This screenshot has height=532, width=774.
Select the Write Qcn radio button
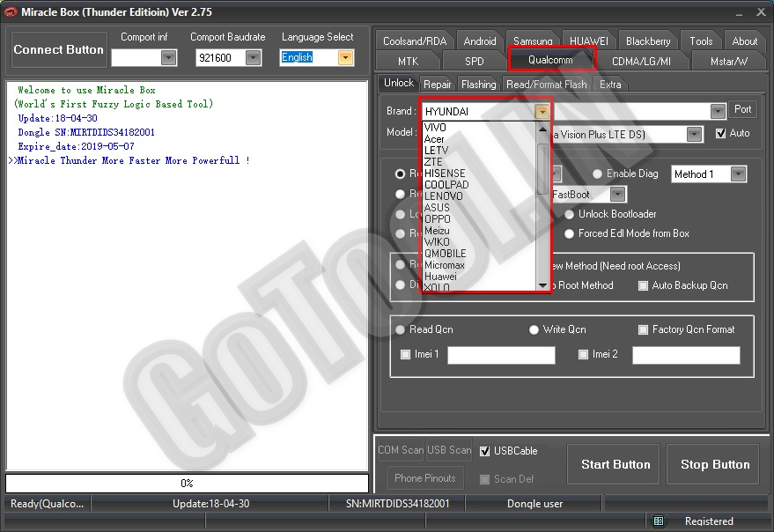[x=534, y=329]
